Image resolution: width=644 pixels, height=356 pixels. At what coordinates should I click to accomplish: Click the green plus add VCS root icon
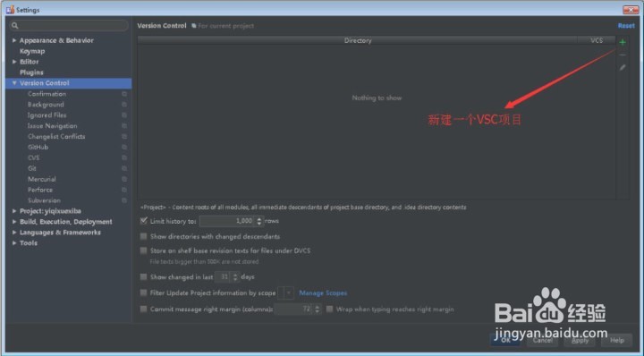point(623,42)
